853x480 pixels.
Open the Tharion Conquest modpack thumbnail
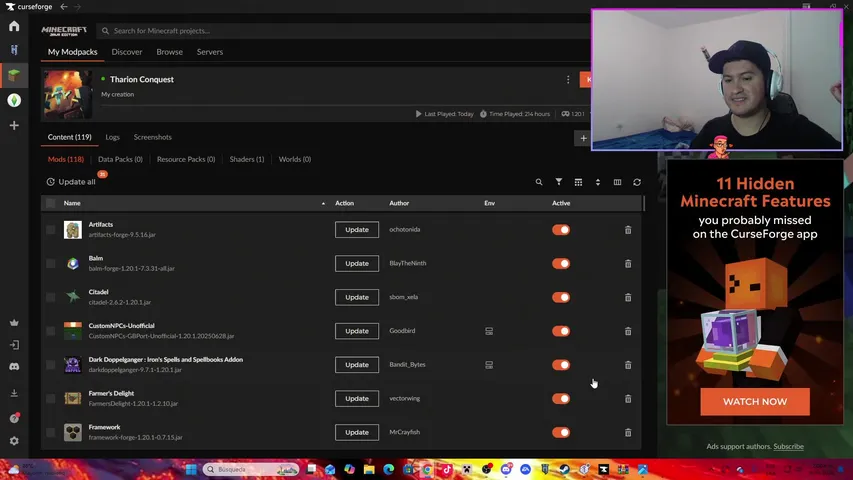67,95
